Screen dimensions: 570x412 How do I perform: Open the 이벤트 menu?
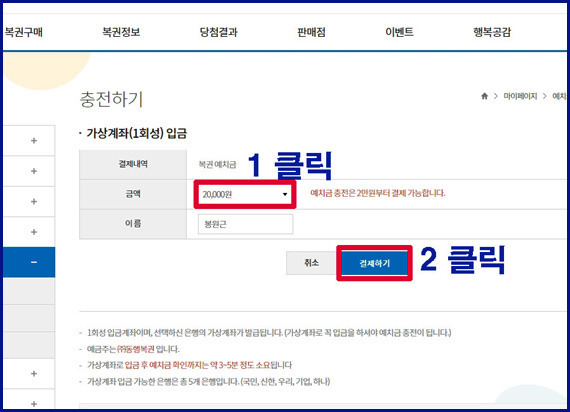(399, 32)
